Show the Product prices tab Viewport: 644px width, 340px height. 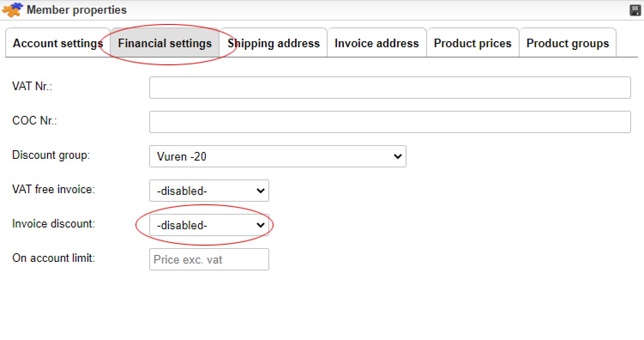pyautogui.click(x=472, y=43)
